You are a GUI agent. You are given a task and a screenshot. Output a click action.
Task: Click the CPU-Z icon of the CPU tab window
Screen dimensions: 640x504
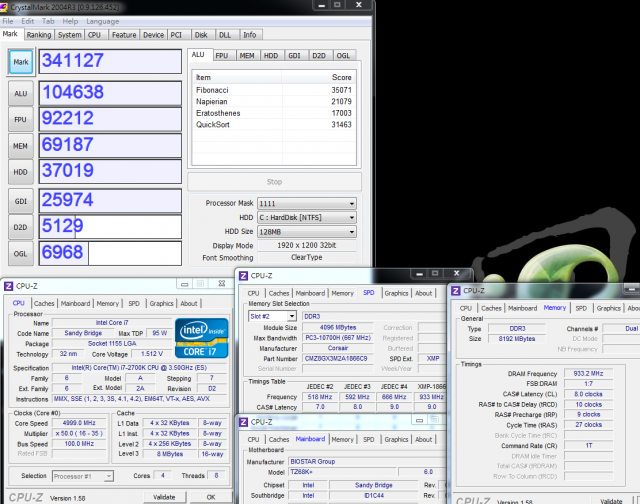pos(9,286)
